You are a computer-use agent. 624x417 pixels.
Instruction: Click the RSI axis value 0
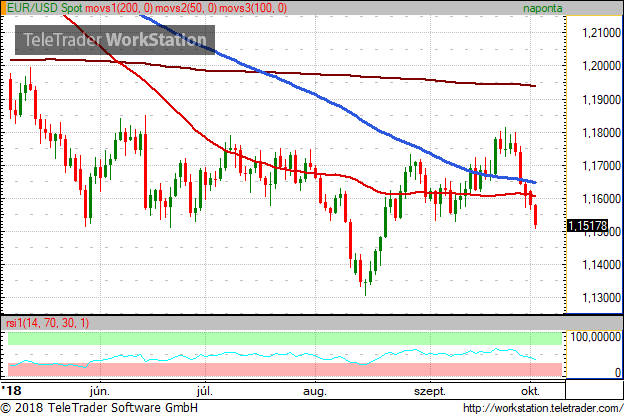tap(618, 372)
